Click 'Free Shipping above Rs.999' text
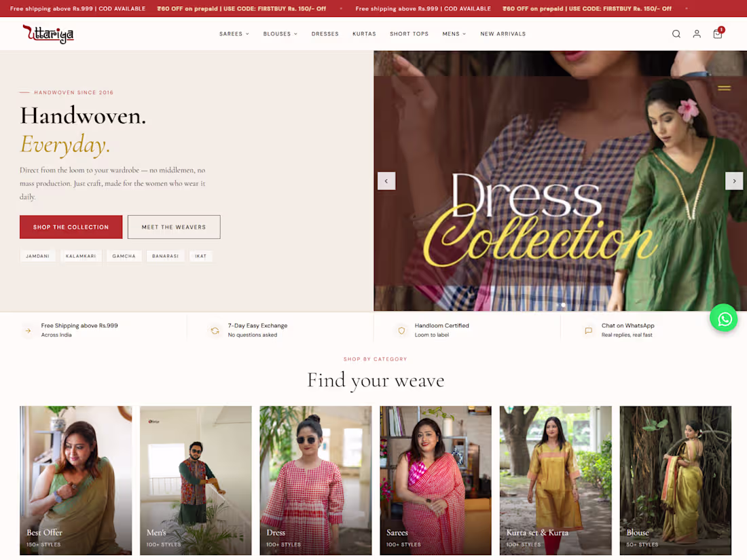Screen dimensions: 747x560 point(79,326)
